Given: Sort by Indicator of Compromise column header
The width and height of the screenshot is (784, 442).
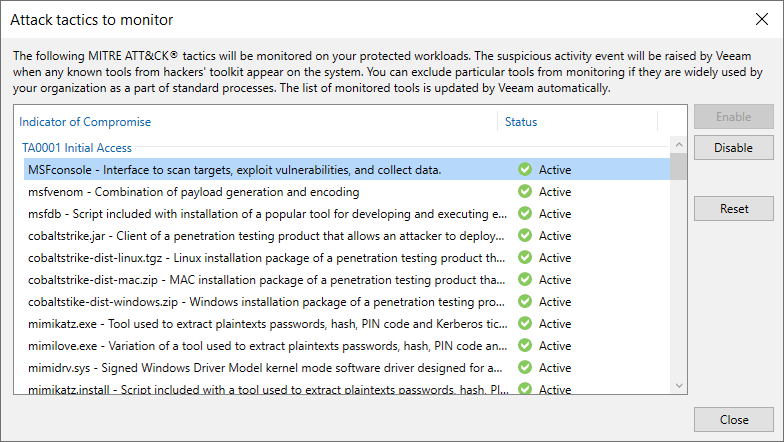Looking at the screenshot, I should point(85,122).
